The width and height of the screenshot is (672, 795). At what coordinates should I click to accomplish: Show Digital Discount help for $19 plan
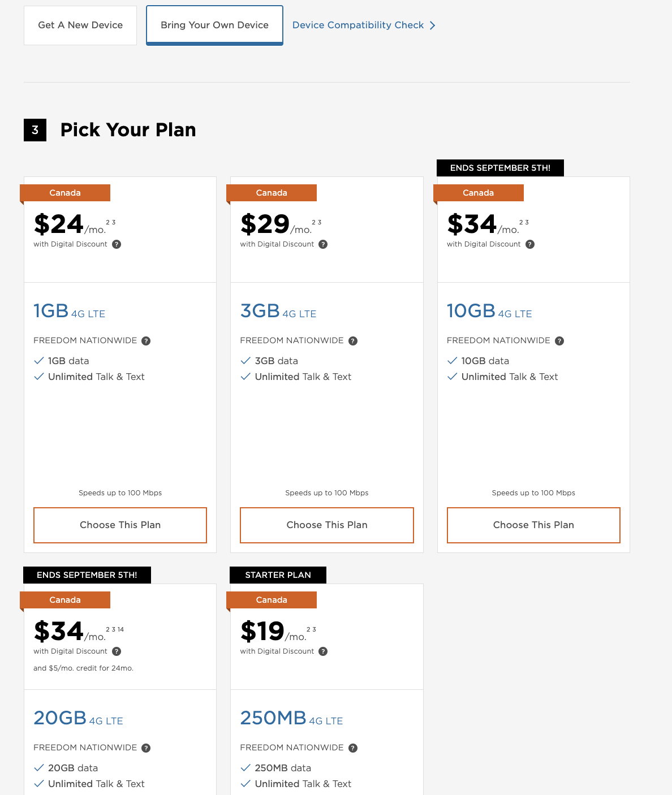[323, 651]
